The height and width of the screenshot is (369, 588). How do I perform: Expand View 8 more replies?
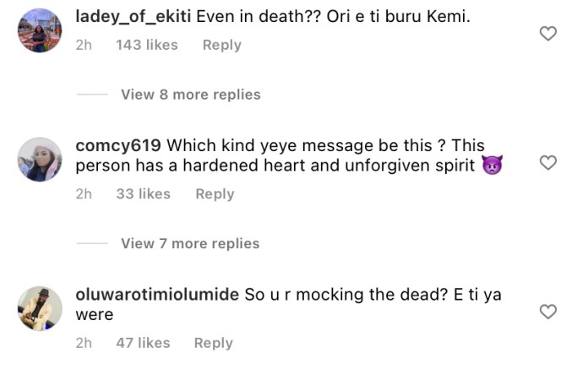(190, 95)
